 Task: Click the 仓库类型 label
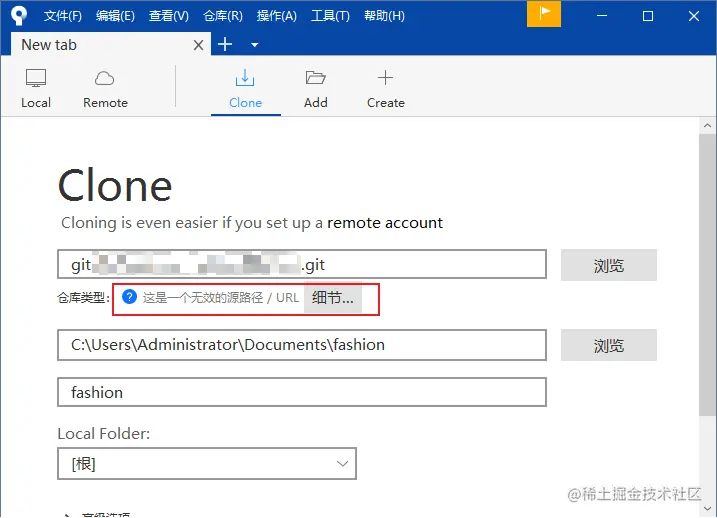pos(83,298)
